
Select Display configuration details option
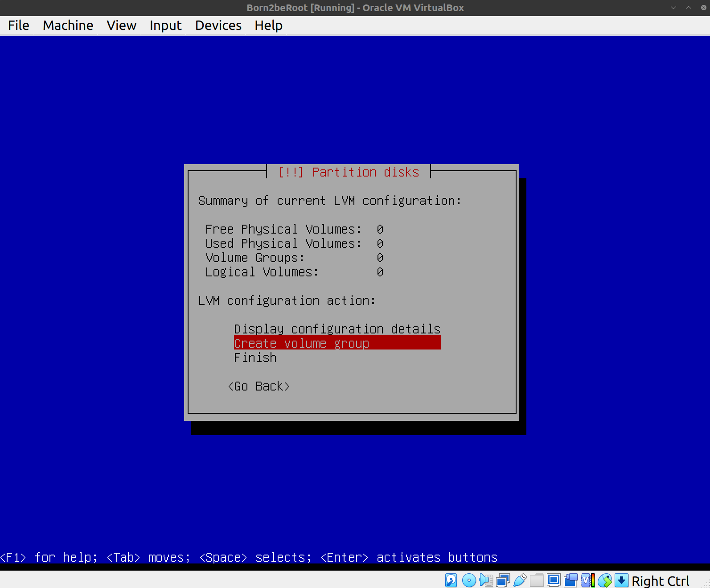pyautogui.click(x=337, y=329)
